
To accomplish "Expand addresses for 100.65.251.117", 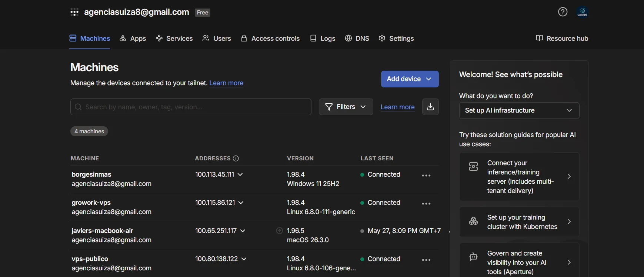I will tap(243, 231).
